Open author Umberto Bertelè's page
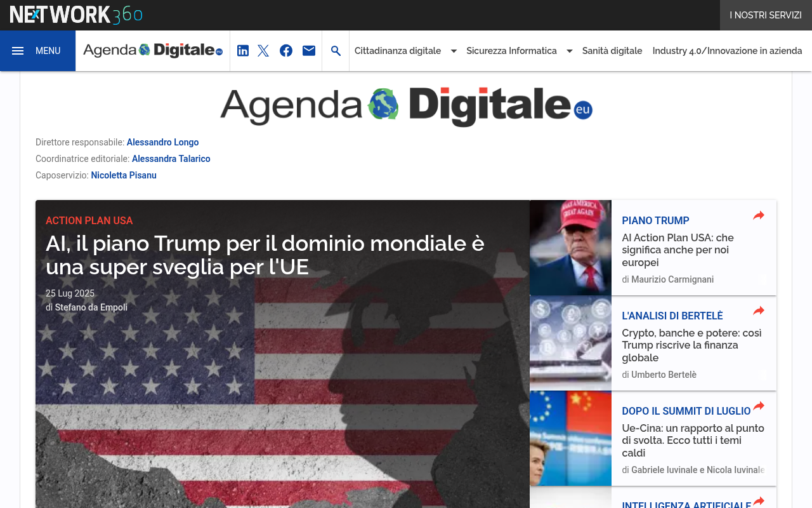812x508 pixels. coord(664,375)
